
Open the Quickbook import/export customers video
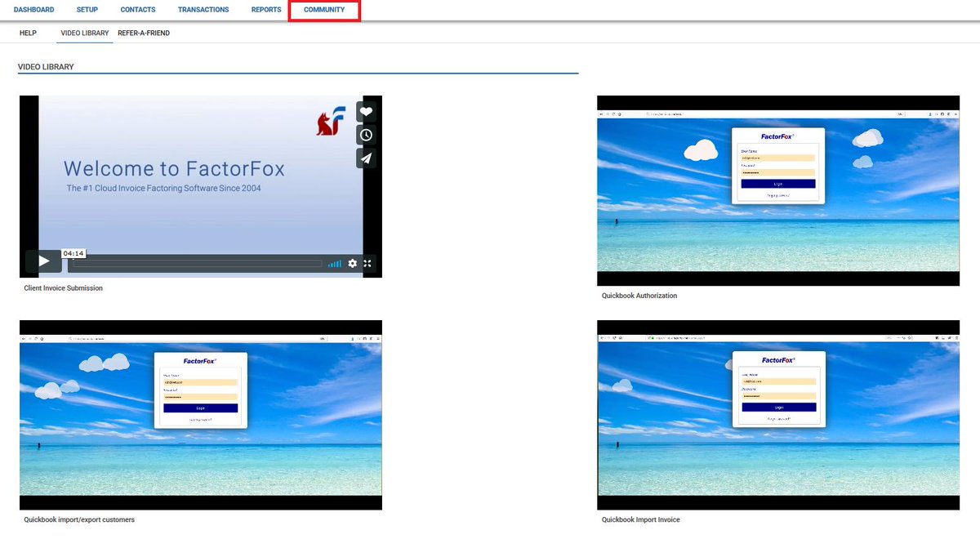[201, 415]
